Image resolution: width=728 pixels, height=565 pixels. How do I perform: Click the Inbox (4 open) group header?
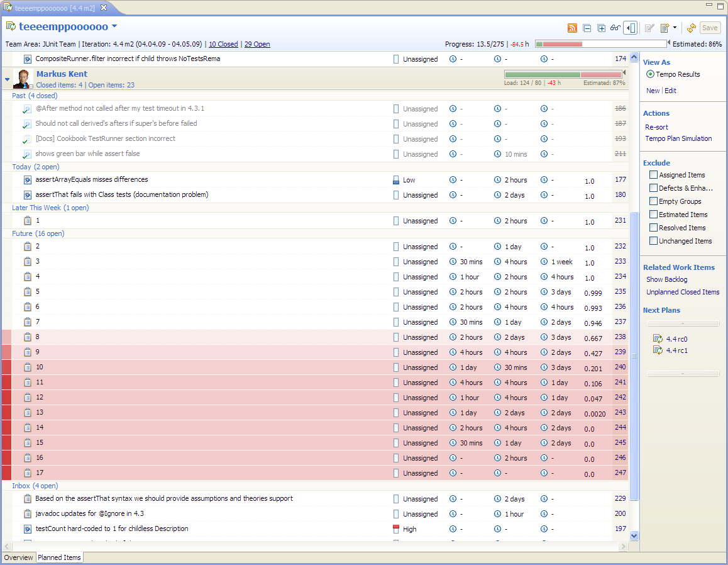(x=35, y=486)
